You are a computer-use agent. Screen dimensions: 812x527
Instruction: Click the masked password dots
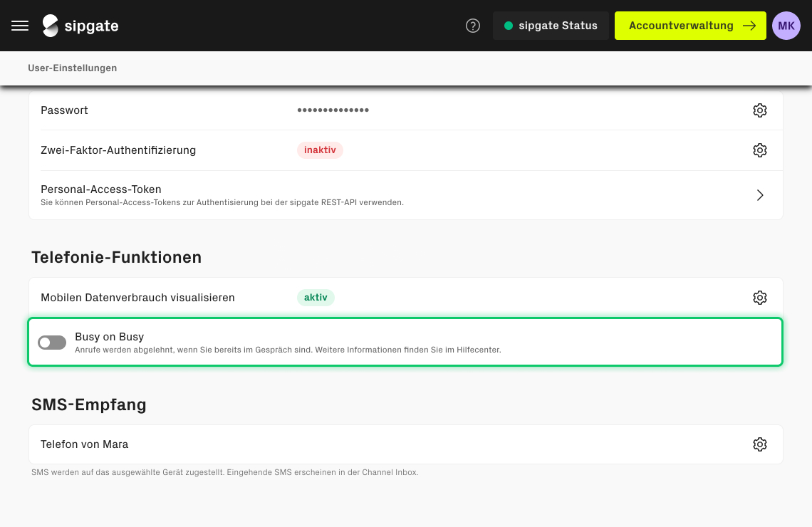(x=333, y=110)
